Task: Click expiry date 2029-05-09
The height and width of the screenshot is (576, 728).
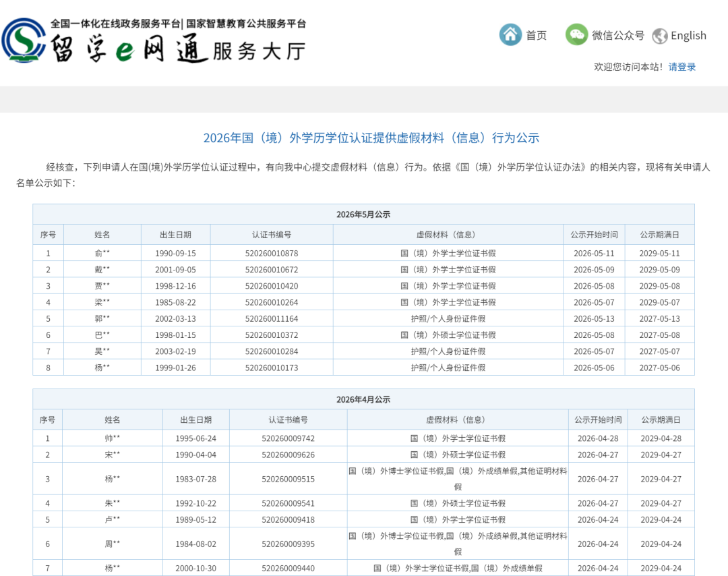Action: tap(659, 270)
